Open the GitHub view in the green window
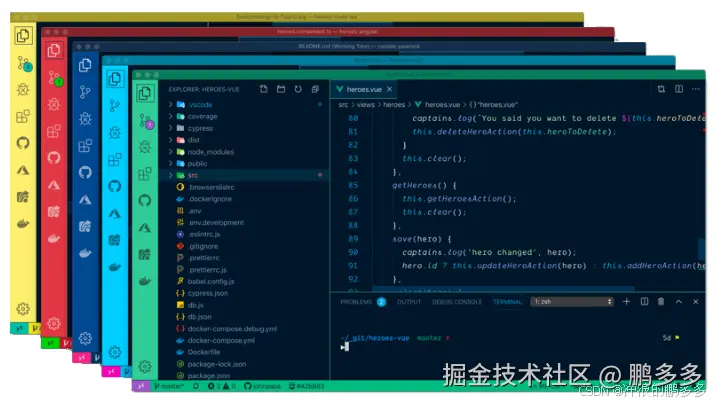Screen dimensions: 718x404 coord(145,202)
